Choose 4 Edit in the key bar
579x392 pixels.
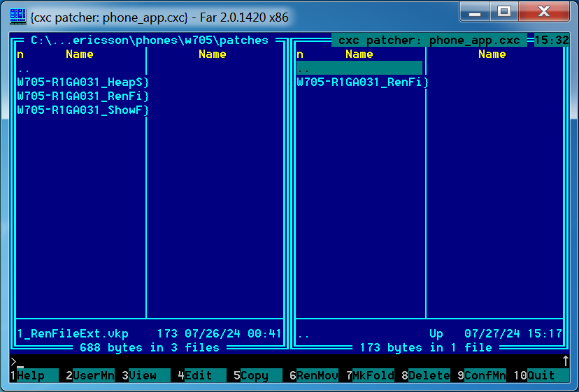[x=202, y=375]
